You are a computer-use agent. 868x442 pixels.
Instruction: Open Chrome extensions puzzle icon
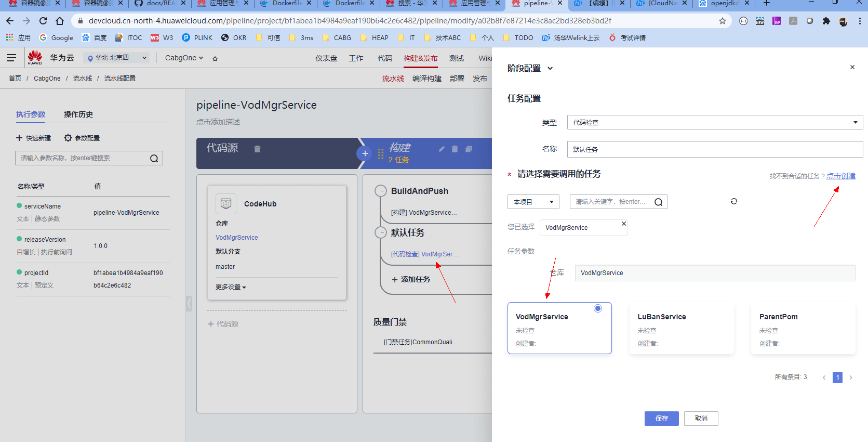point(826,21)
